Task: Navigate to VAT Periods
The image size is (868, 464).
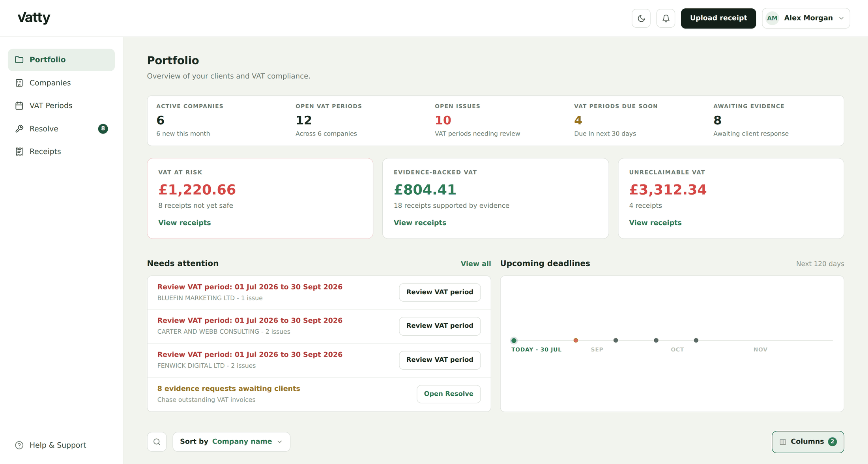Action: (x=62, y=106)
